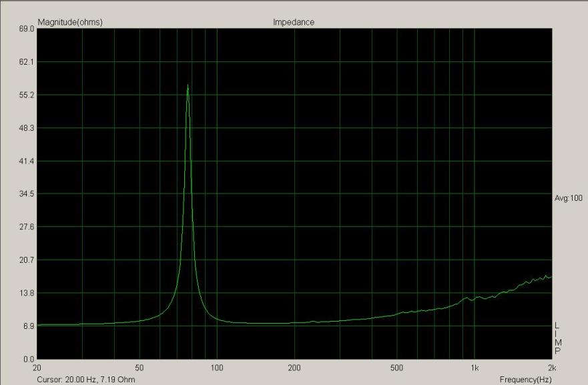Click the 13.8 value on magnitude axis
Screen dimensions: 588x385
click(x=26, y=293)
